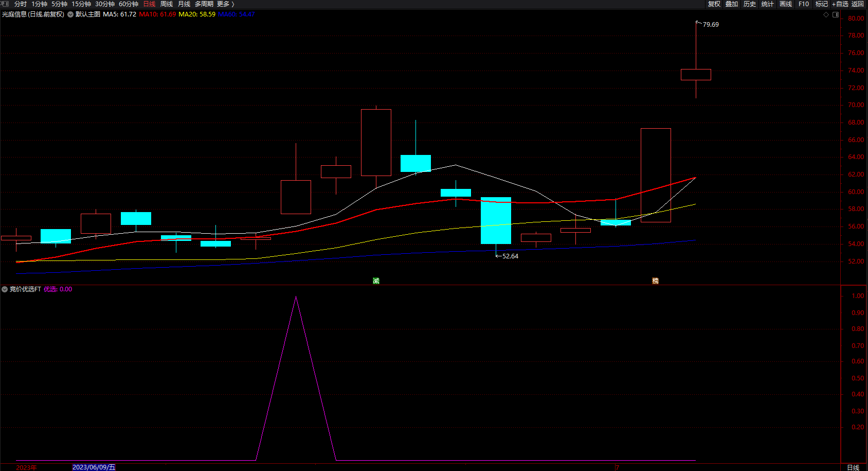This screenshot has width=868, height=471.
Task: Click the green 减 marker icon
Action: coord(376,281)
